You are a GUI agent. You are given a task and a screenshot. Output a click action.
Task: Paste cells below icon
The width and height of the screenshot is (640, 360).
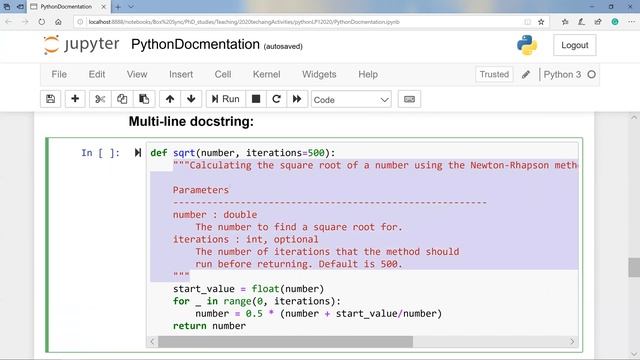pos(144,99)
